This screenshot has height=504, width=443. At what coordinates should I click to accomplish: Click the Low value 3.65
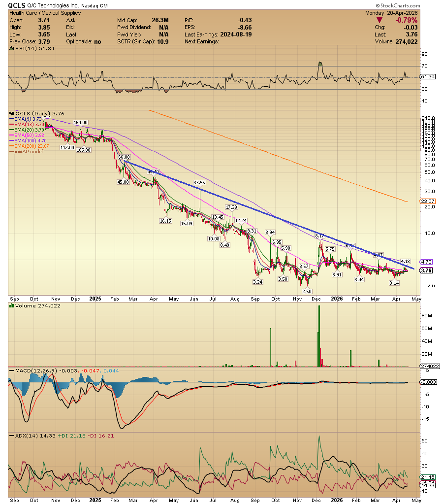click(44, 34)
